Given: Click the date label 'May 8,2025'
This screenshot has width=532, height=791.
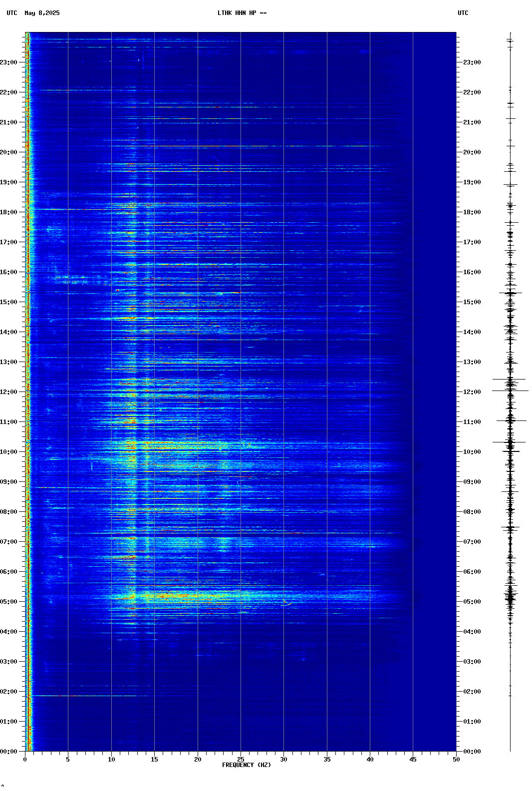Looking at the screenshot, I should 42,13.
